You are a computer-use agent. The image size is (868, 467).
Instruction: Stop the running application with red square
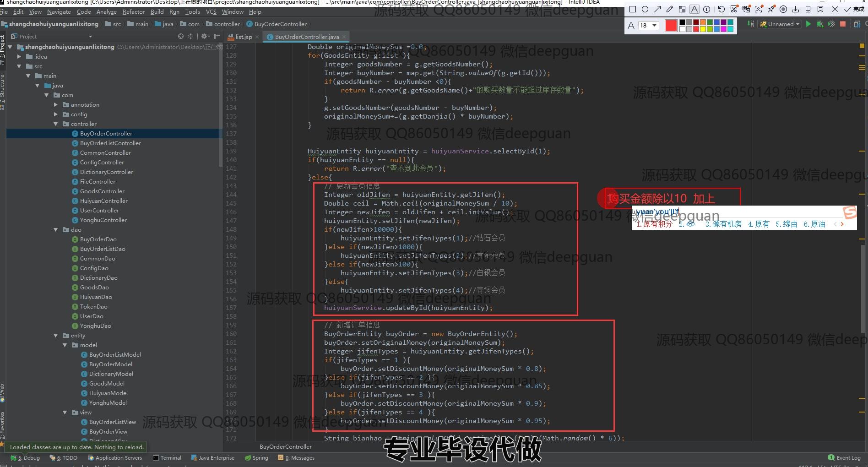843,24
